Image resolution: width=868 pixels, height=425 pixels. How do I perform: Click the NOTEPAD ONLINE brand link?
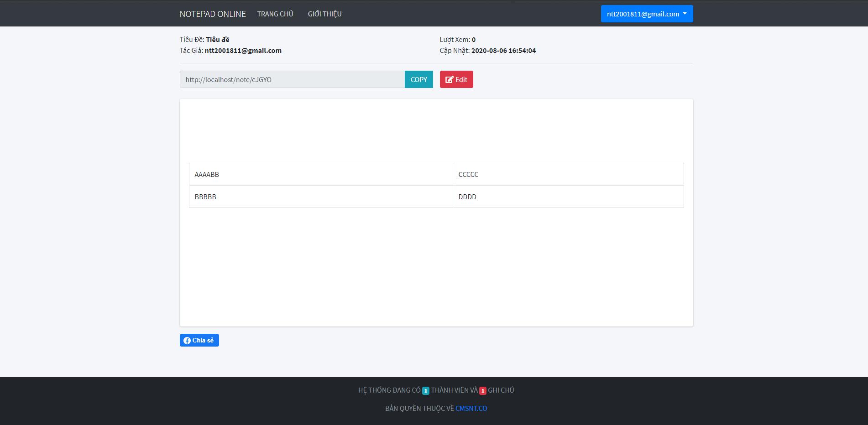tap(213, 14)
